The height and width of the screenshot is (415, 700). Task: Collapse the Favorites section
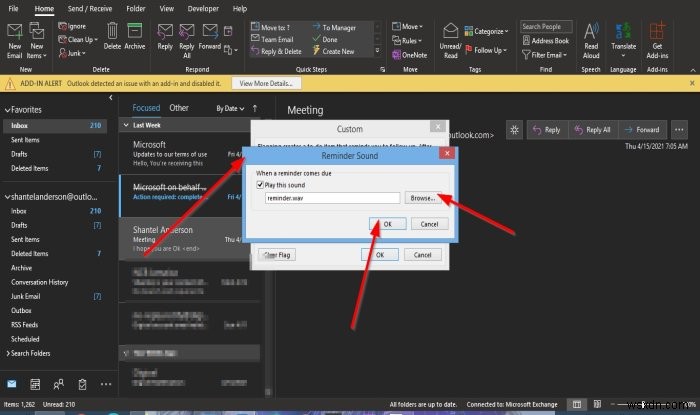click(7, 110)
